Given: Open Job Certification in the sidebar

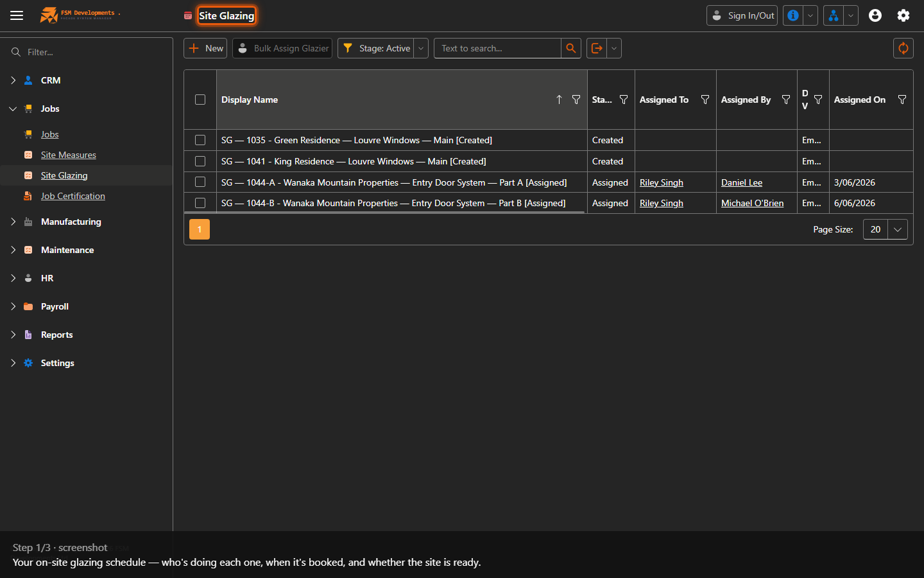Looking at the screenshot, I should click(x=73, y=196).
